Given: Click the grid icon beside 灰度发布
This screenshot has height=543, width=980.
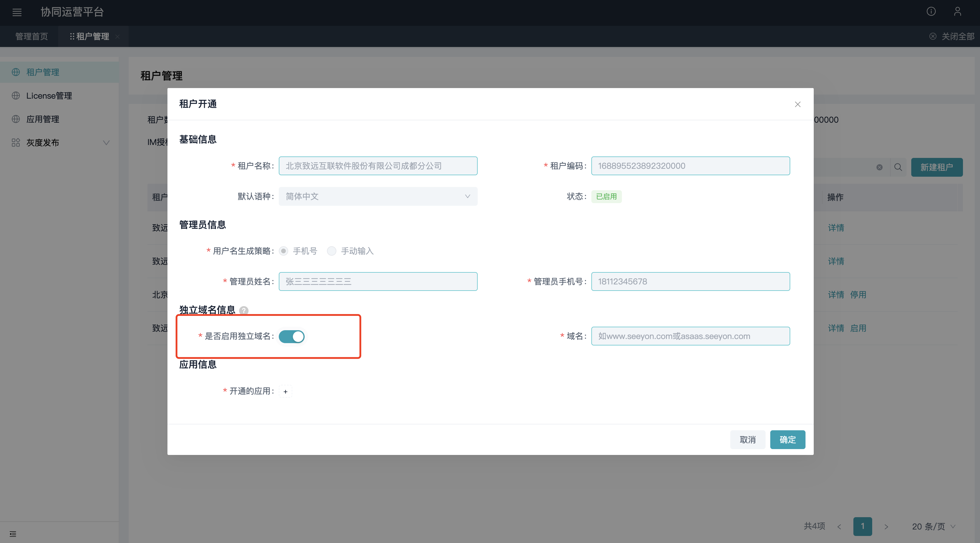Looking at the screenshot, I should pos(16,143).
